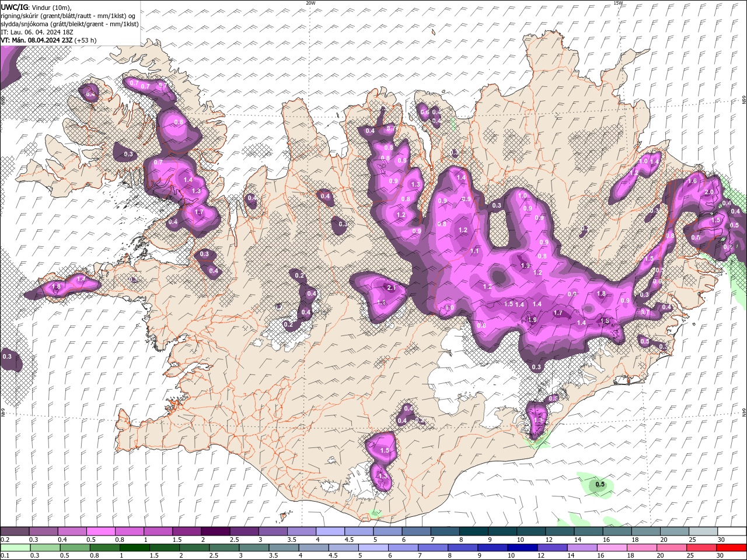747x560 pixels.
Task: Click the valid time 'VT: Mán. 08.04.2024 23Z'
Action: 36,40
